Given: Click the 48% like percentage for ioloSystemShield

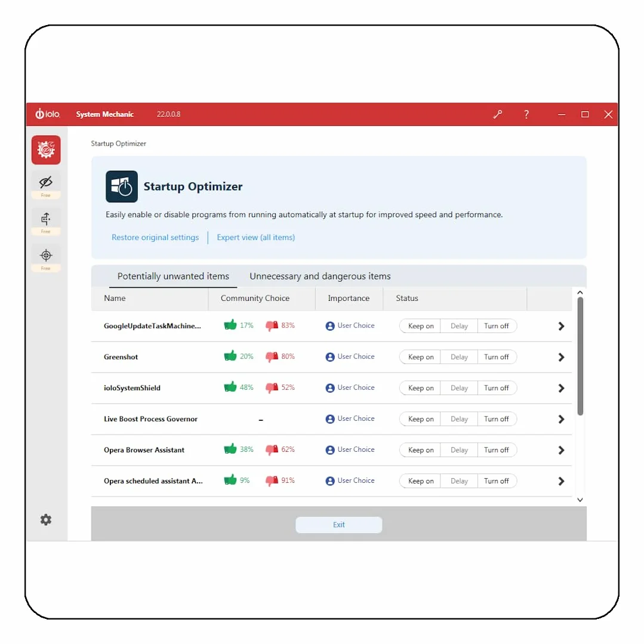Looking at the screenshot, I should 246,387.
